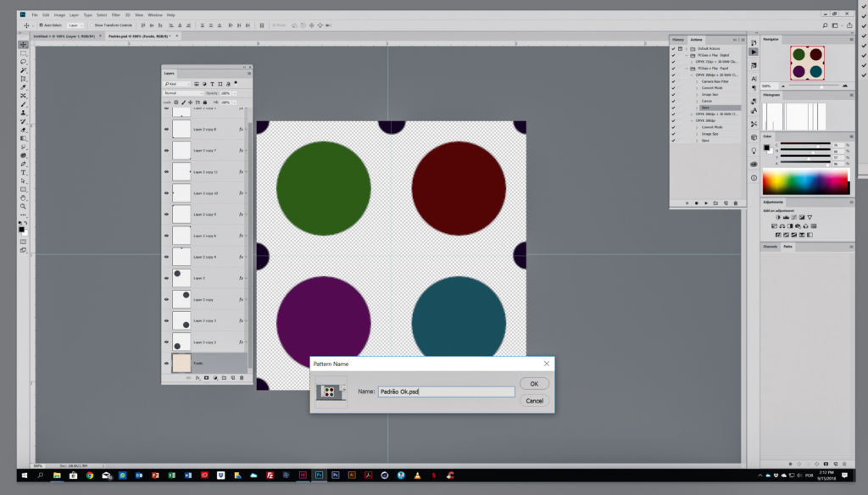Hide the Layer 2 copy 2 layer
This screenshot has height=495, width=868.
167,342
